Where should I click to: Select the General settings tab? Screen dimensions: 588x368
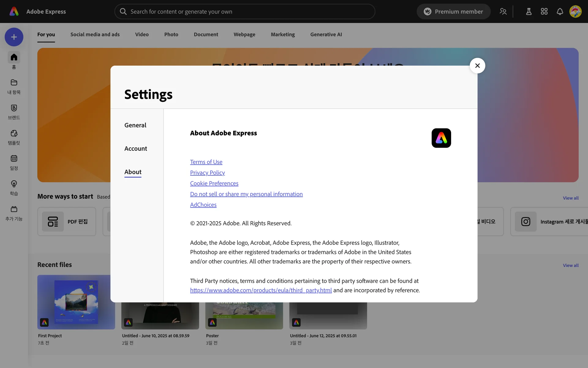pyautogui.click(x=135, y=125)
